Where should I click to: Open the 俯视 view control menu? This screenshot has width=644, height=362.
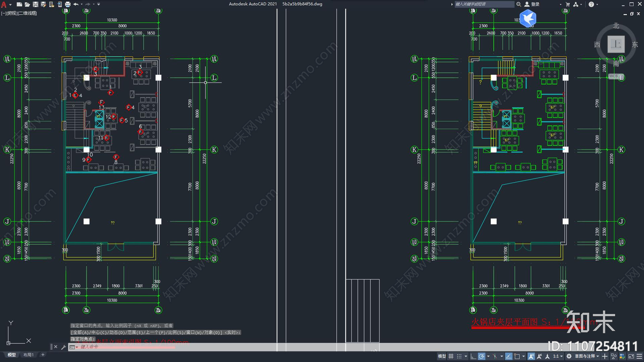(x=12, y=13)
